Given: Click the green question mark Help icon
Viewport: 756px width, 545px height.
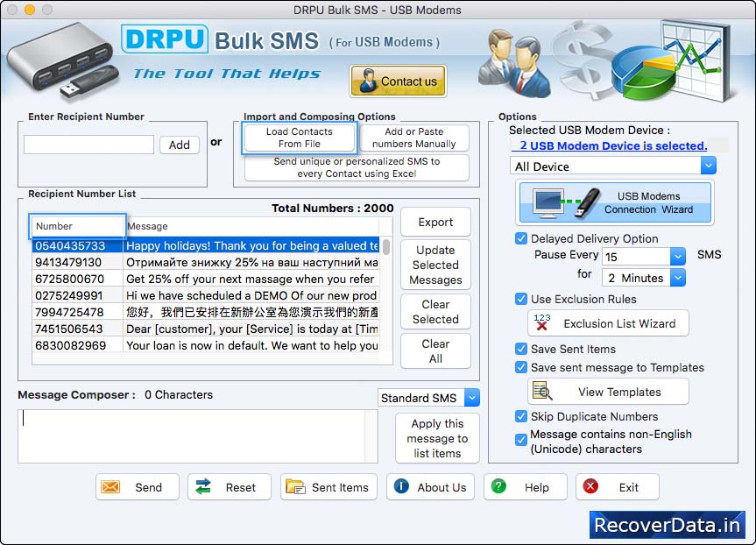Looking at the screenshot, I should (x=498, y=485).
